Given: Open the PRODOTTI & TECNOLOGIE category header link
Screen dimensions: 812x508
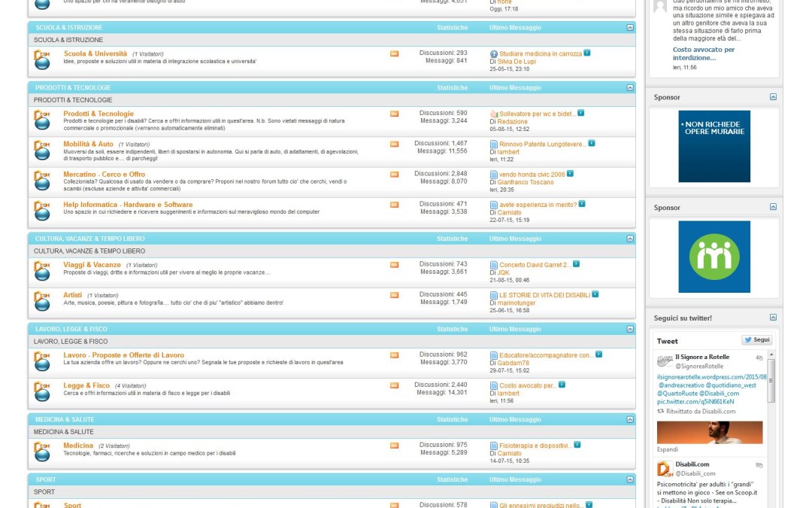Looking at the screenshot, I should tap(73, 87).
